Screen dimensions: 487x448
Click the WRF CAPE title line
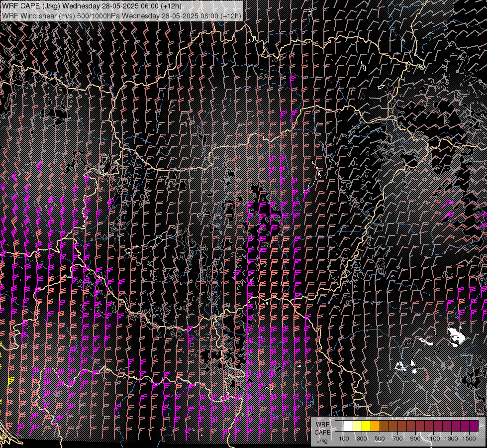pyautogui.click(x=92, y=6)
